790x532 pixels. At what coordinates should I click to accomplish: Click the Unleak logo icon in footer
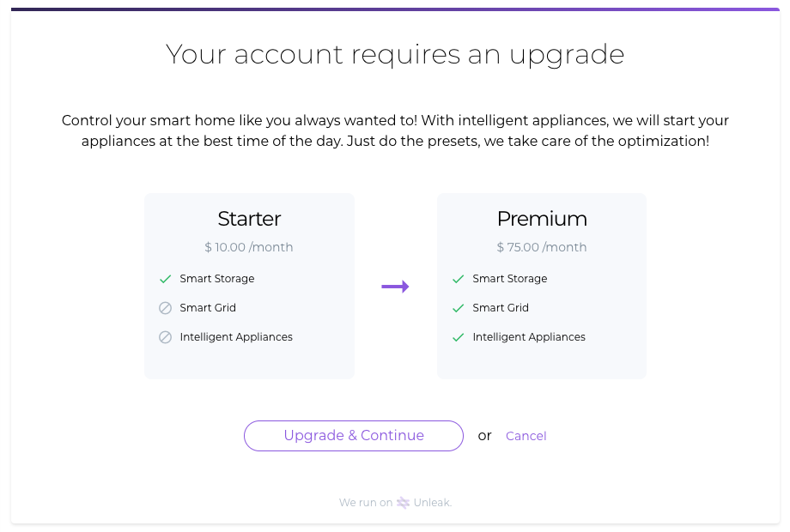point(403,503)
